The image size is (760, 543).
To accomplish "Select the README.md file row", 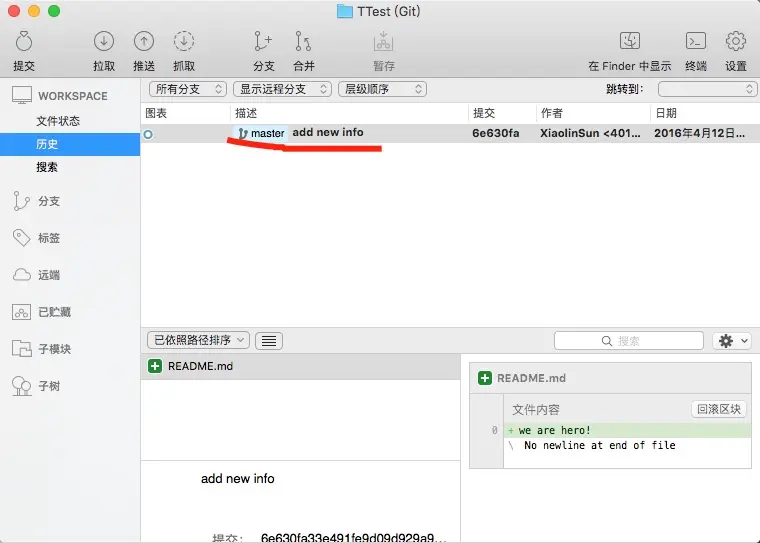I will tap(301, 367).
